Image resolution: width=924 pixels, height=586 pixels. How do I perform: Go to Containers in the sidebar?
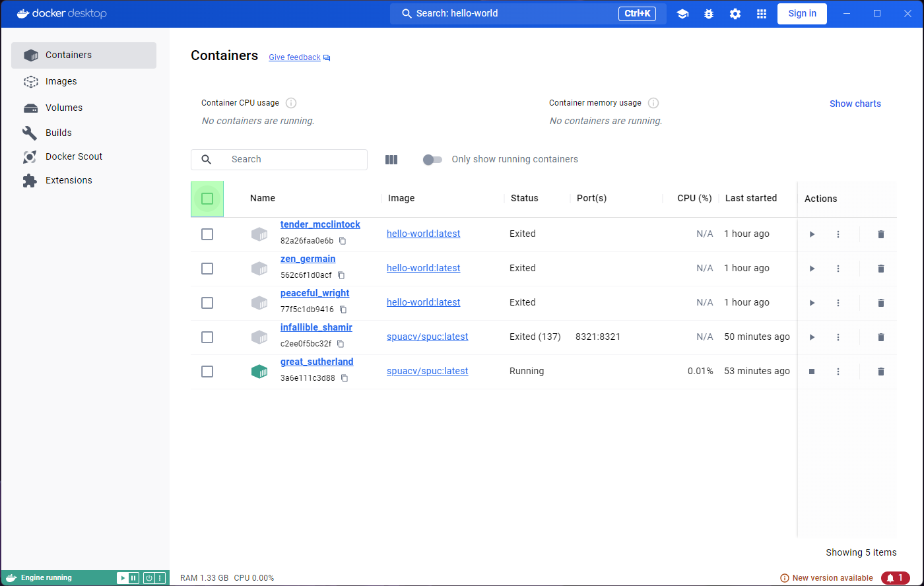84,55
